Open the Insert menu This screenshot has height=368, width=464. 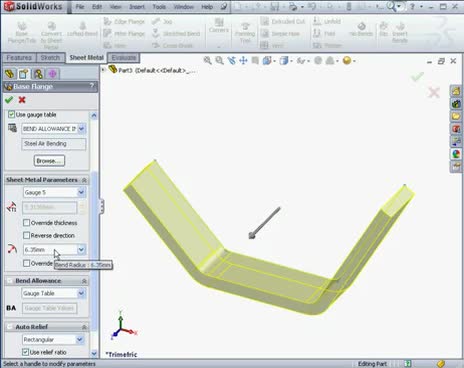click(137, 7)
